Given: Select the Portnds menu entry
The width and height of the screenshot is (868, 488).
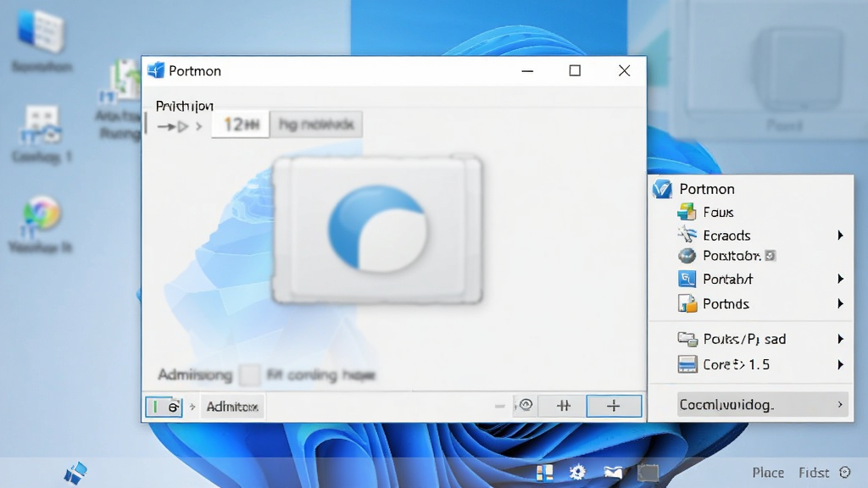Looking at the screenshot, I should tap(726, 304).
